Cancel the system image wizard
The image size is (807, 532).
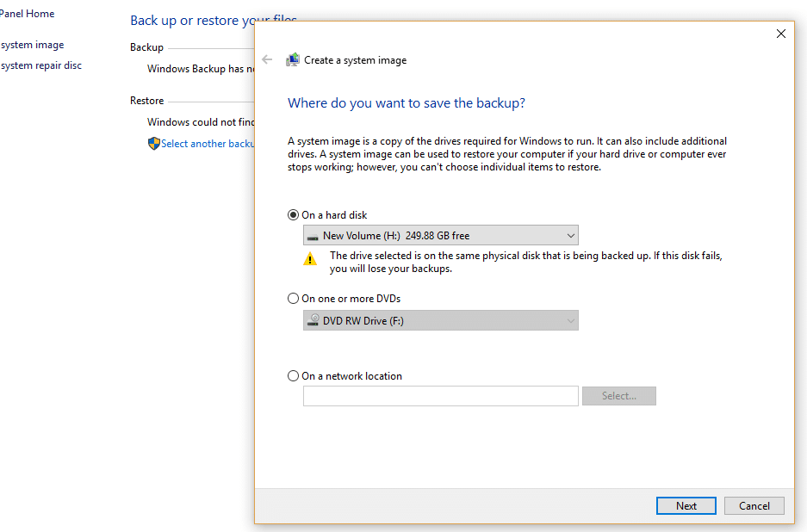754,506
